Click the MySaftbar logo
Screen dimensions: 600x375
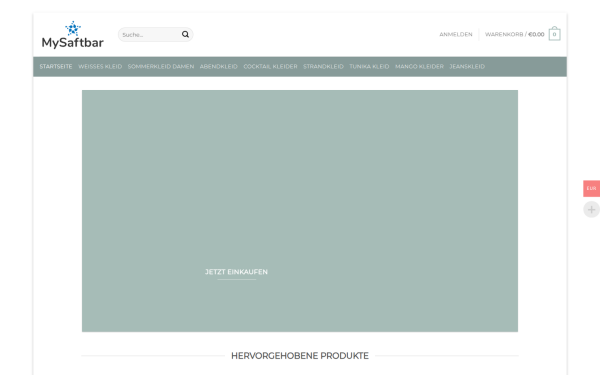click(72, 35)
